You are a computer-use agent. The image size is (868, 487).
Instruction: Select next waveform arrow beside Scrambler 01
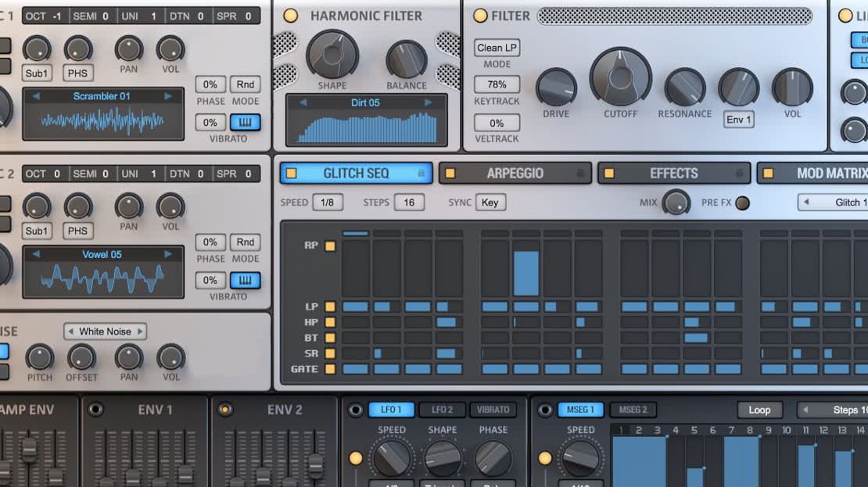click(167, 96)
